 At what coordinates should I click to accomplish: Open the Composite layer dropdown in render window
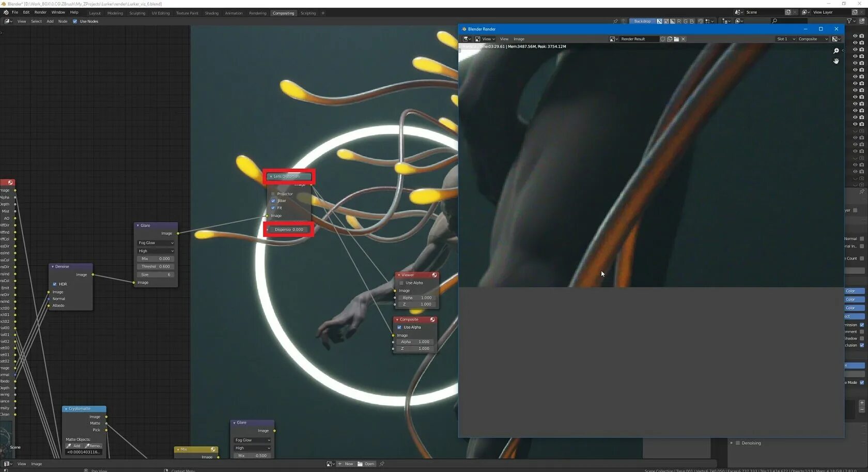tap(813, 39)
